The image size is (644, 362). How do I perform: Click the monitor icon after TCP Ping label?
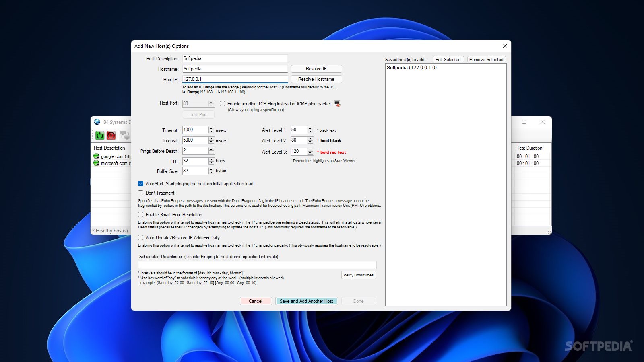[x=337, y=103]
